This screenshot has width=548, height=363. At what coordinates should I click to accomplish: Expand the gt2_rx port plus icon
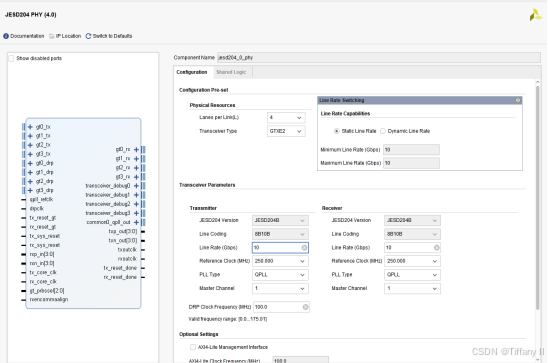click(136, 168)
